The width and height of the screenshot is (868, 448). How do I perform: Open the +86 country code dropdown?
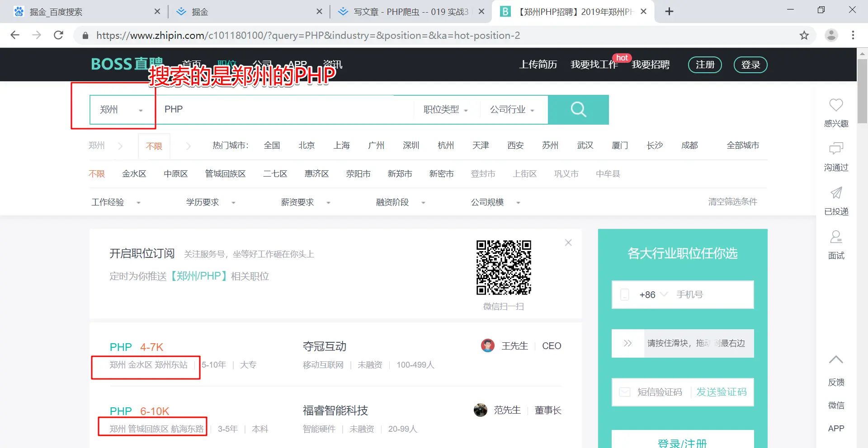coord(653,295)
